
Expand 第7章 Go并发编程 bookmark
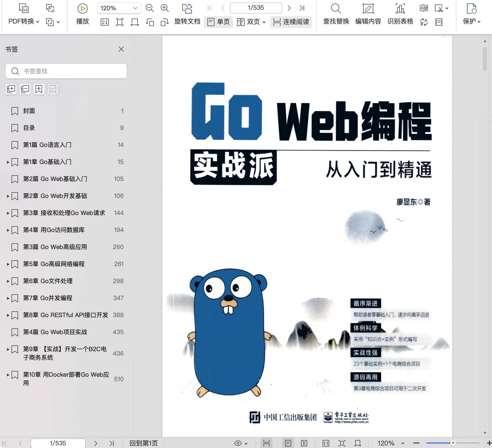pos(8,298)
